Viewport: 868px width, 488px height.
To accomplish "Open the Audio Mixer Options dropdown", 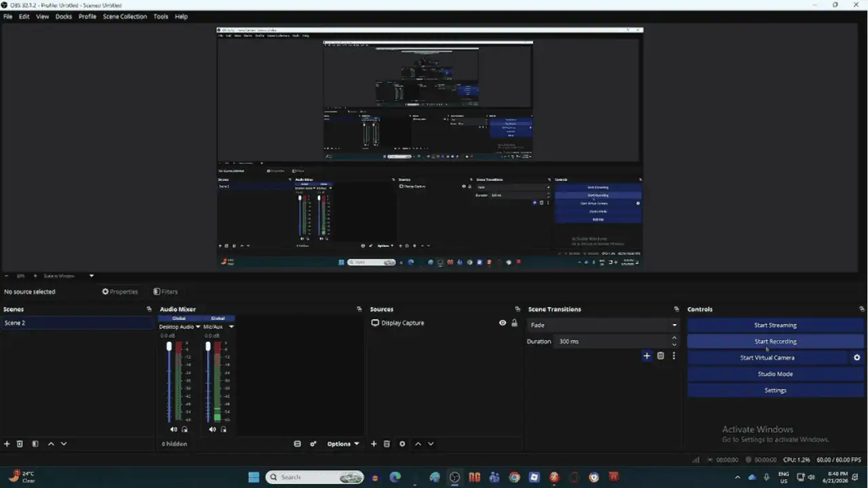I will tap(343, 444).
